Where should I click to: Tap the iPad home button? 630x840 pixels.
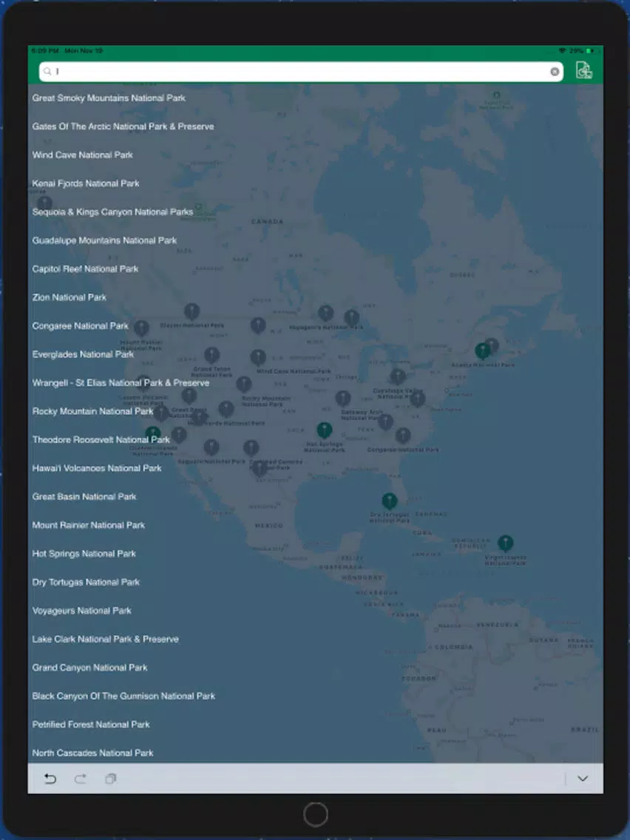(316, 815)
